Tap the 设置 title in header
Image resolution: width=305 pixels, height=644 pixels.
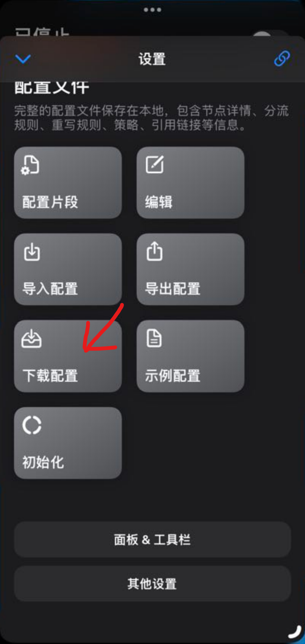tap(152, 59)
